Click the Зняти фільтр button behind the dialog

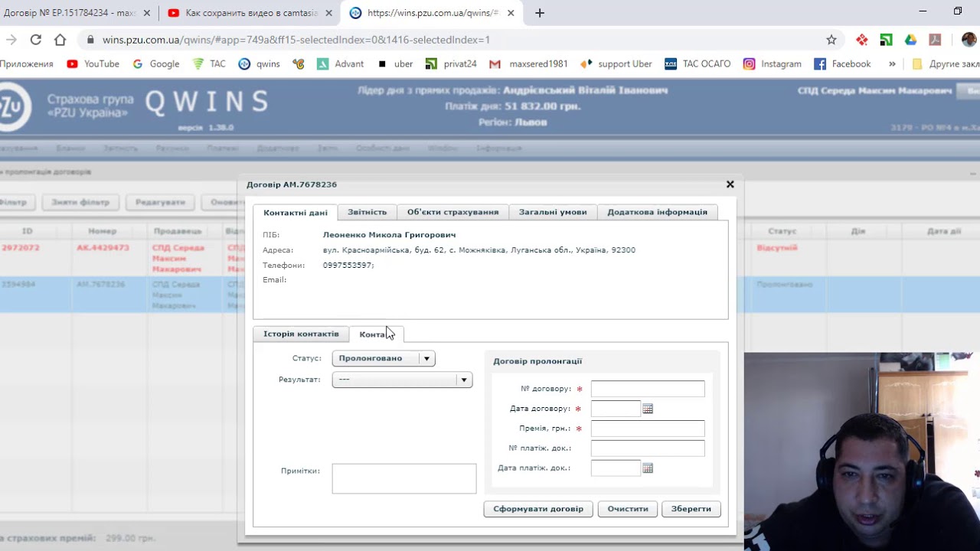pyautogui.click(x=80, y=202)
